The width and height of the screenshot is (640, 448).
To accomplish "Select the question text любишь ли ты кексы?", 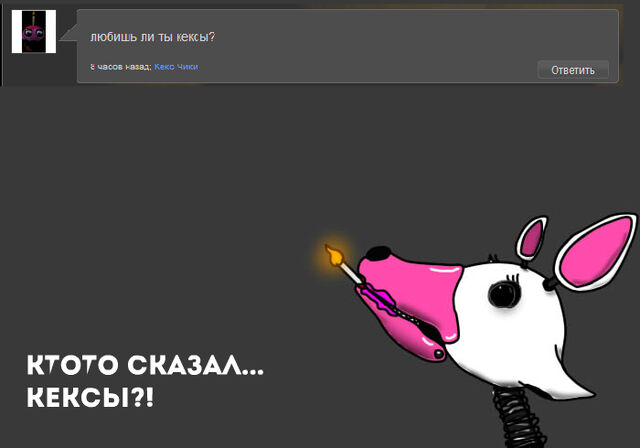I will click(152, 37).
